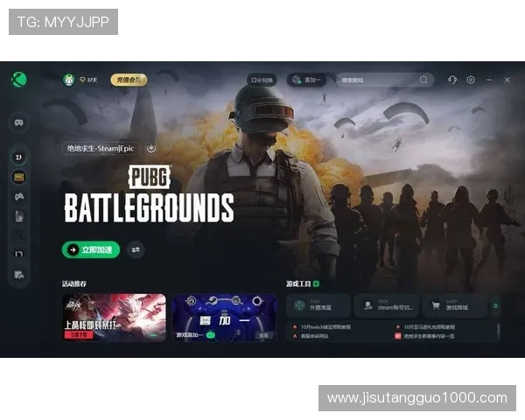
Task: Open 口令兑换 code redemption
Action: coord(262,80)
